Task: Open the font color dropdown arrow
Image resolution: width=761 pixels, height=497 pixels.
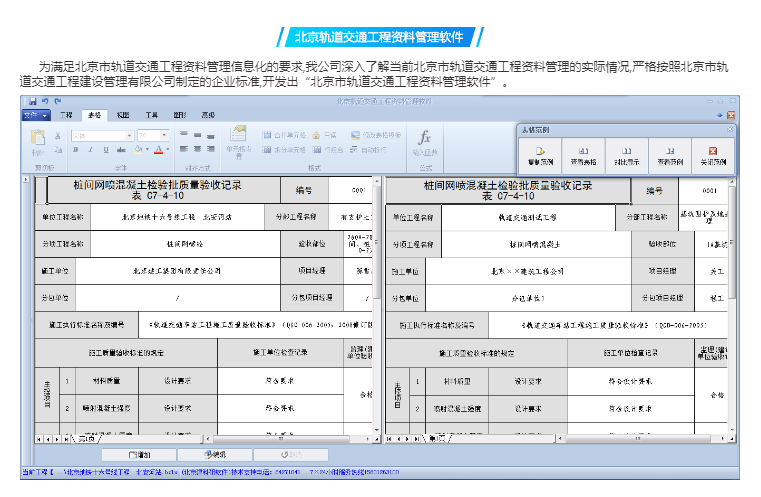Action: 167,149
